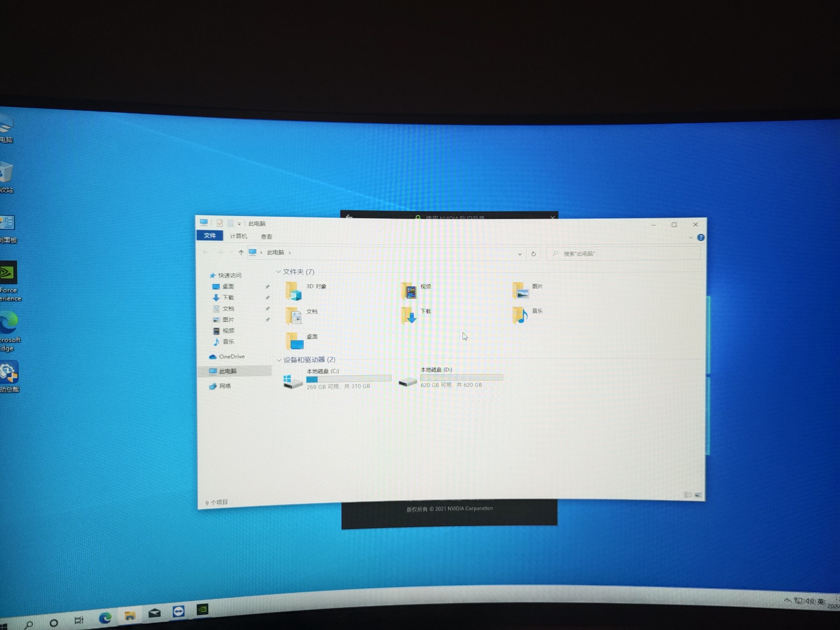Open the 视频 folder icon
The width and height of the screenshot is (840, 630).
click(409, 291)
